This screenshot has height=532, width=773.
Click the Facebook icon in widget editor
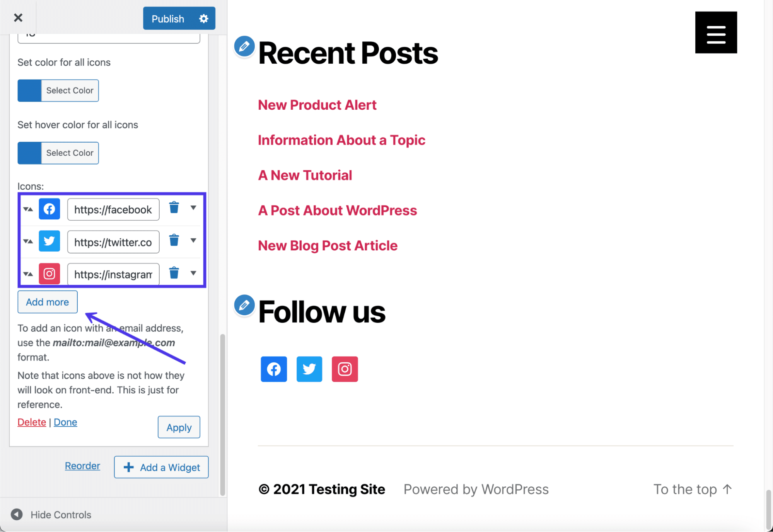point(49,209)
